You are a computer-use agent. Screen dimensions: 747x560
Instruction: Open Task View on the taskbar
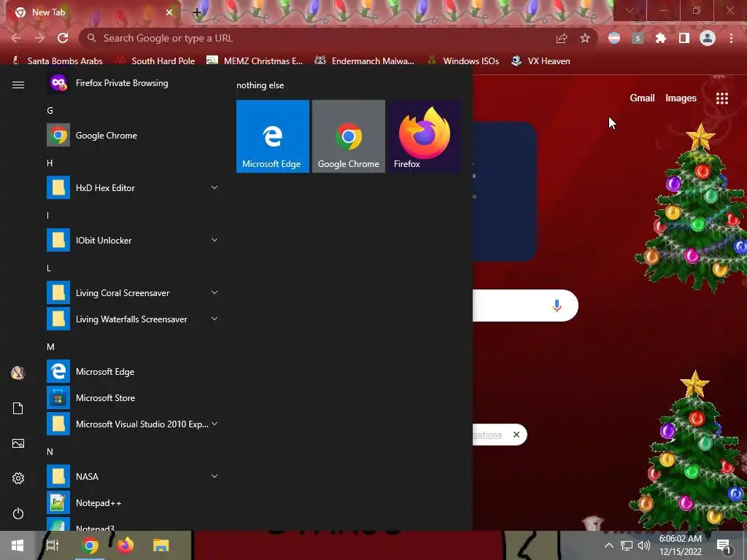[53, 545]
